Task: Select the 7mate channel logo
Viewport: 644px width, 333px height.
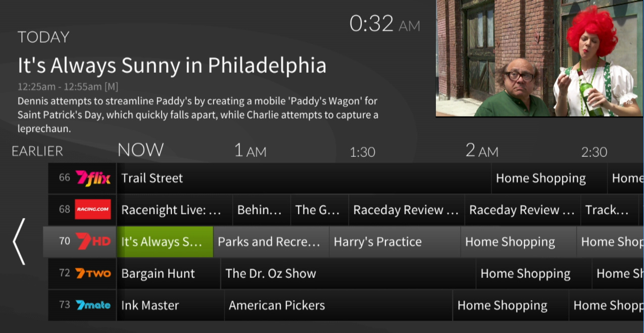Action: (x=93, y=305)
